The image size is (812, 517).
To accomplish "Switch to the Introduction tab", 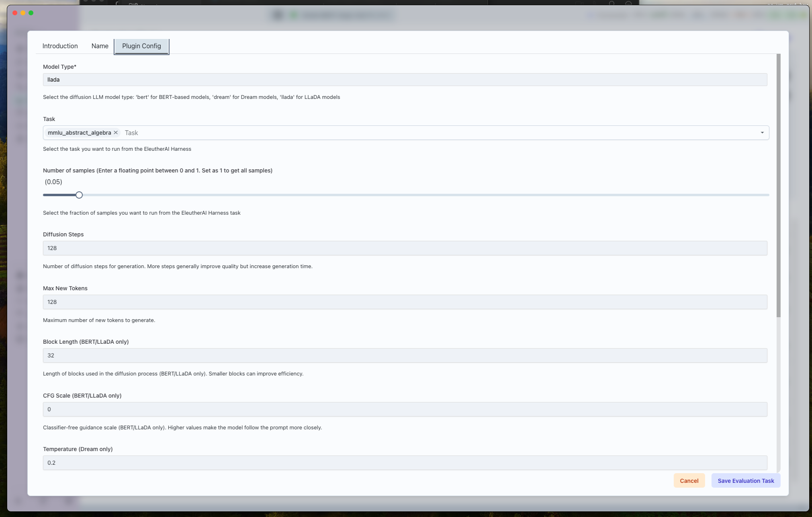I will 60,46.
